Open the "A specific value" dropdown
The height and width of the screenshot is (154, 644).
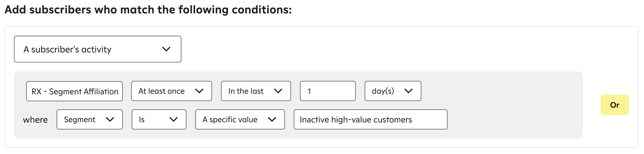[240, 119]
